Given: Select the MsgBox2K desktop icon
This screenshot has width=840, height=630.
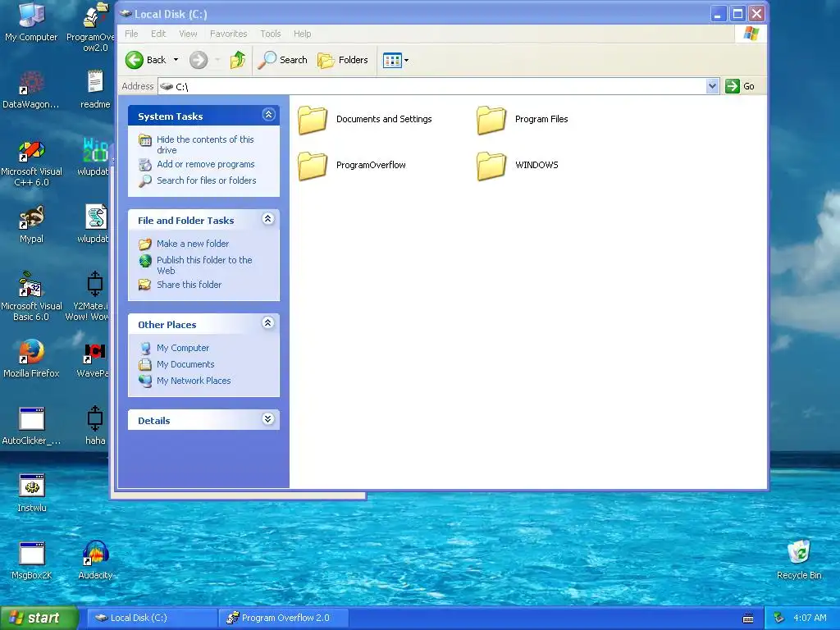Looking at the screenshot, I should click(31, 560).
